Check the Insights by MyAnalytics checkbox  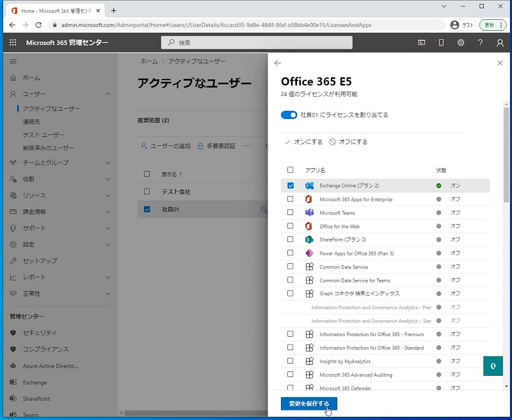click(291, 361)
